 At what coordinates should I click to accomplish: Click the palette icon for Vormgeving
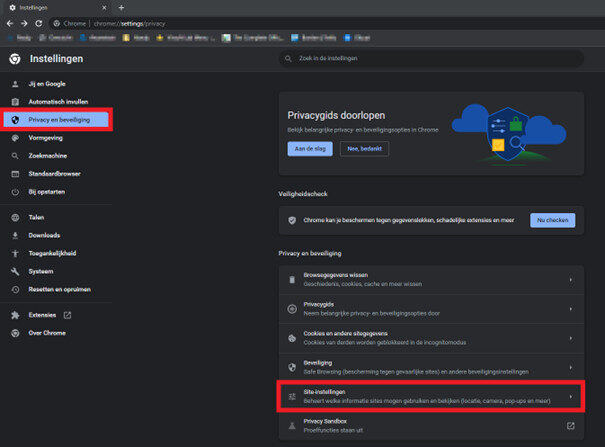point(15,138)
